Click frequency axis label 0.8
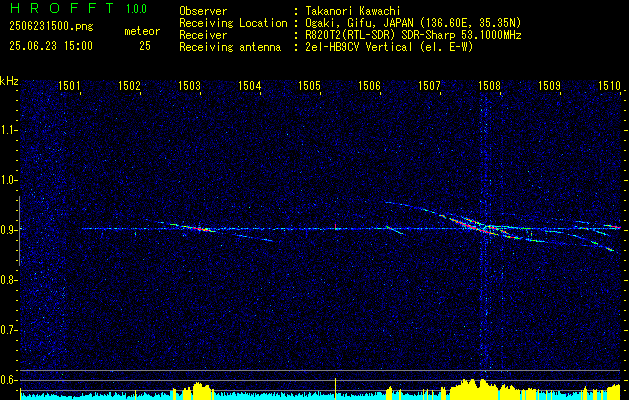Viewport: 629px width, 400px height. tap(9, 280)
